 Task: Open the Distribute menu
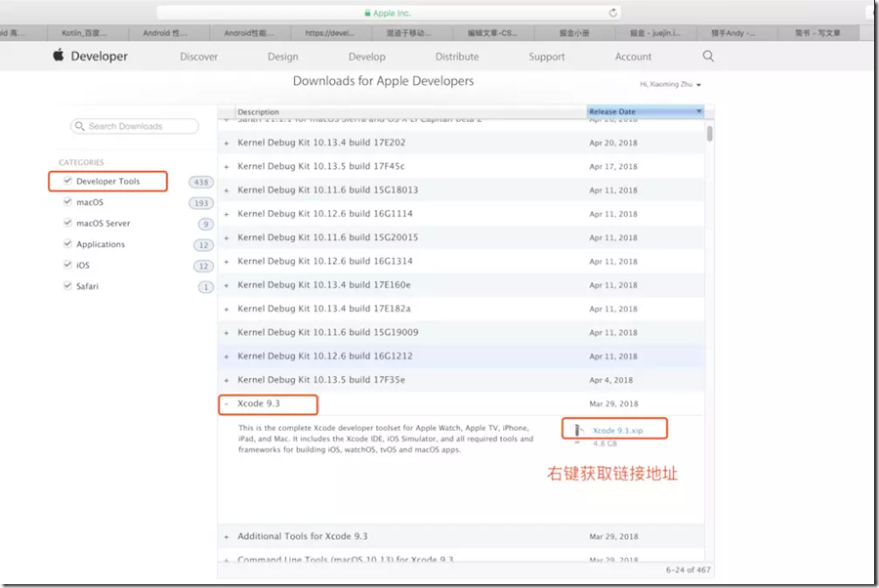coord(457,57)
